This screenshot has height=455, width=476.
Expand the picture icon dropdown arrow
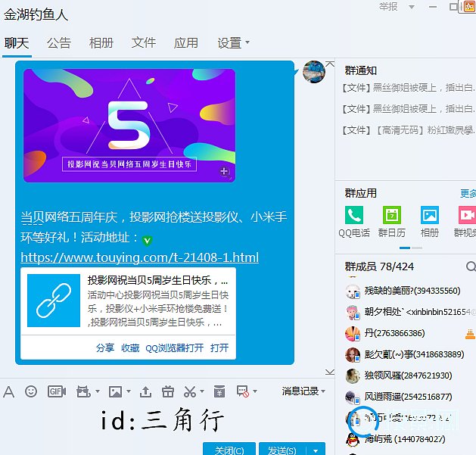(x=129, y=391)
